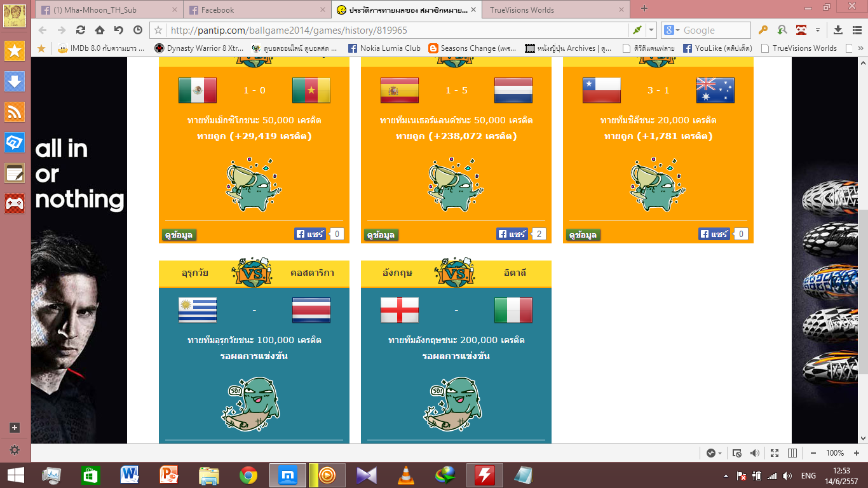The image size is (868, 488).
Task: Open Microsoft Word from the taskbar
Action: pos(130,475)
